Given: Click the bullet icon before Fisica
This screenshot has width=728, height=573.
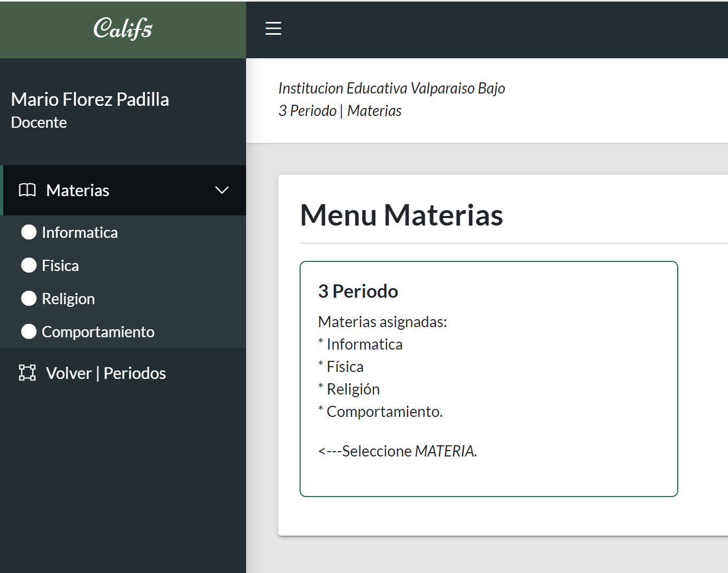Looking at the screenshot, I should click(28, 265).
